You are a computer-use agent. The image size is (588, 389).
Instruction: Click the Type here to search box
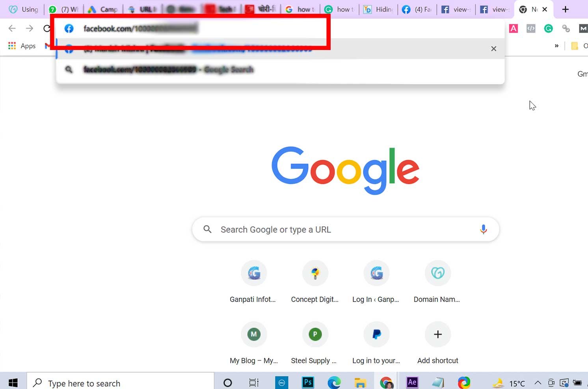pyautogui.click(x=121, y=382)
